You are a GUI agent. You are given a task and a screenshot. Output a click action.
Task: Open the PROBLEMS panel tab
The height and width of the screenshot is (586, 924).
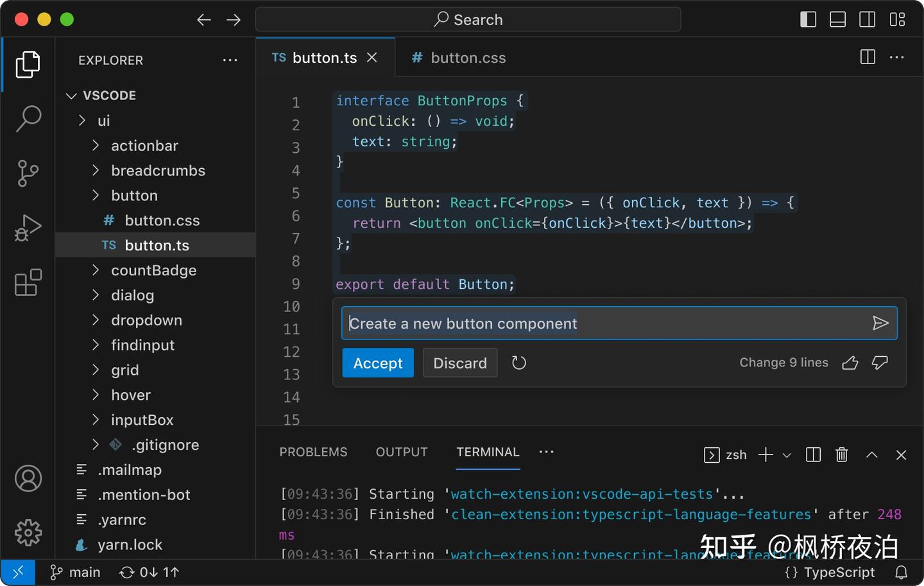pyautogui.click(x=313, y=452)
